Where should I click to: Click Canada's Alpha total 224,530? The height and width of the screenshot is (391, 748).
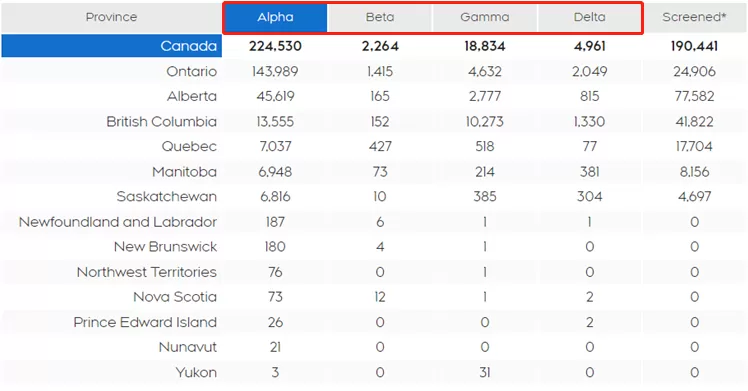[275, 46]
